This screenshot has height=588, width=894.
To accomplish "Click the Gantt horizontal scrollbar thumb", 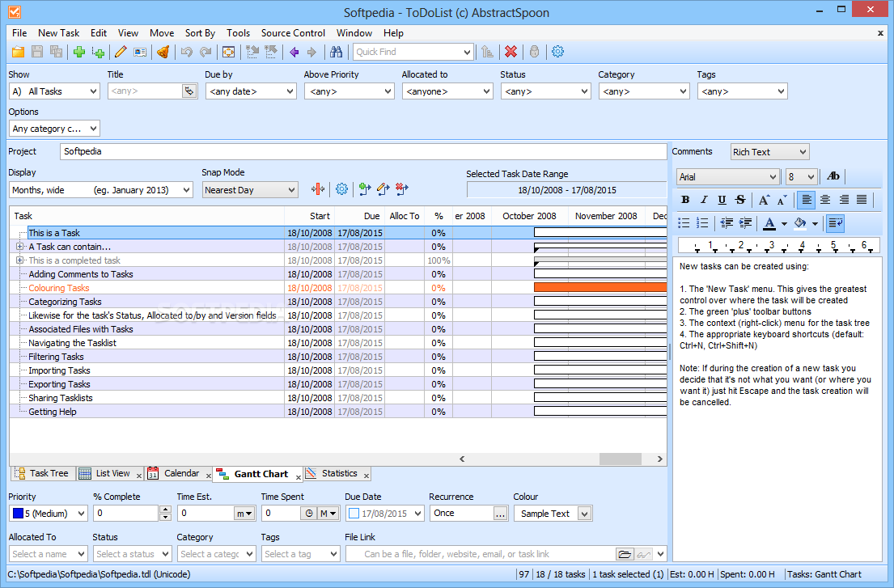I will [621, 459].
